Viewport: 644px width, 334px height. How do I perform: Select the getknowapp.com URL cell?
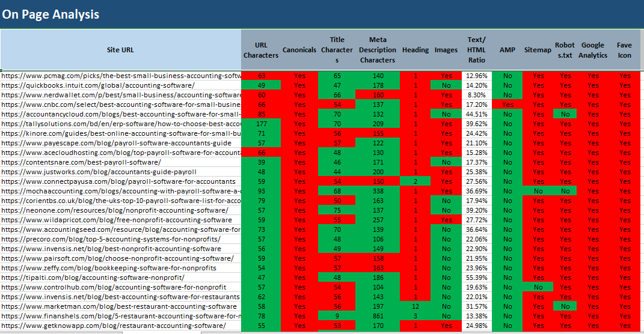[121, 326]
